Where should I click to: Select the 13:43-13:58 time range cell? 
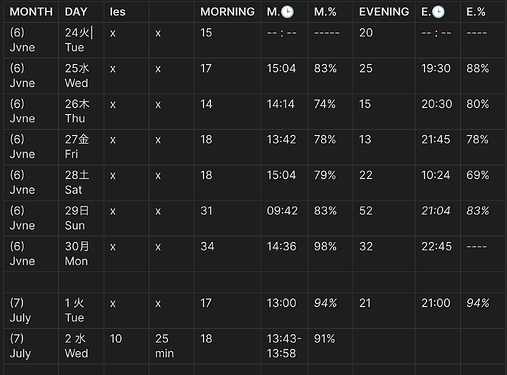pyautogui.click(x=284, y=346)
